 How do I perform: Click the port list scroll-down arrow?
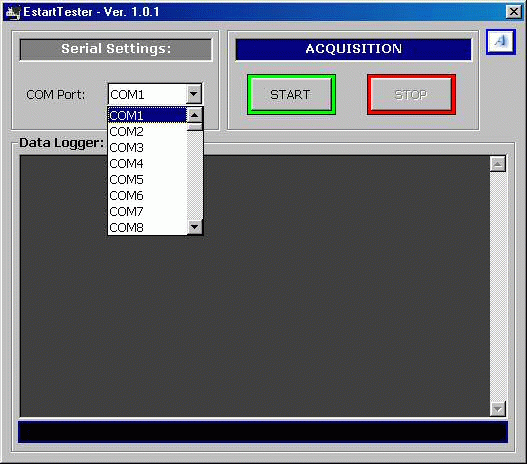tap(195, 227)
